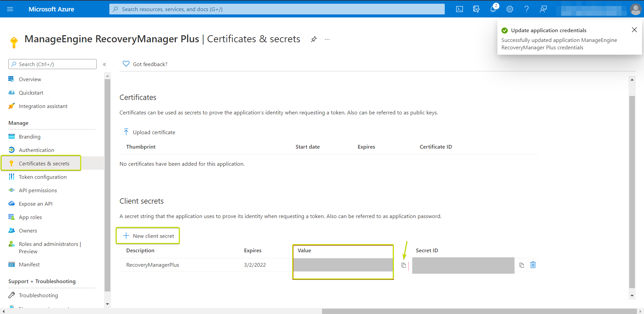The width and height of the screenshot is (644, 314).
Task: Open the more options ellipsis menu
Action: pyautogui.click(x=327, y=39)
